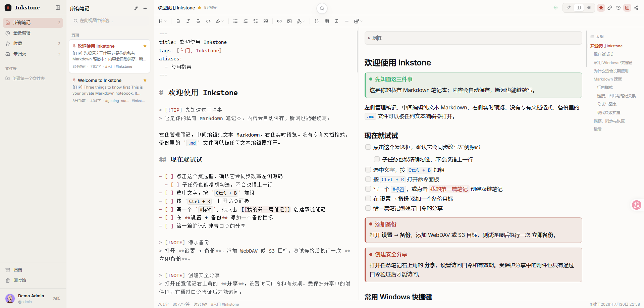Screen dimensions: 644x308
Task: Apply strikethrough formatting from toolbar
Action: (x=198, y=21)
